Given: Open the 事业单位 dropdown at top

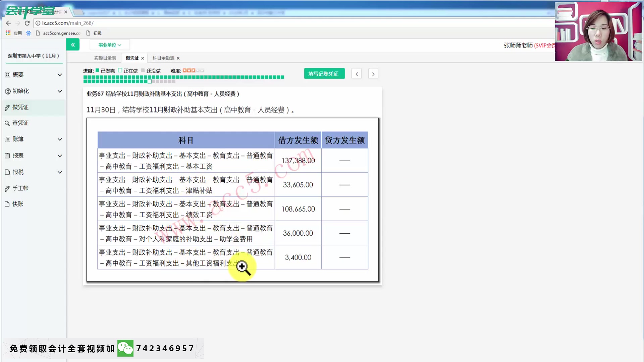Looking at the screenshot, I should pos(110,45).
